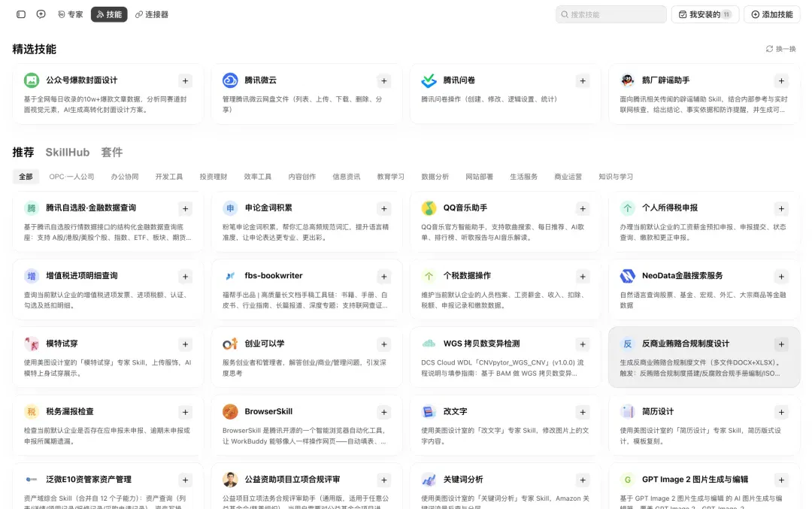Add the 关键词分析 skill
812x509 pixels.
tap(583, 480)
